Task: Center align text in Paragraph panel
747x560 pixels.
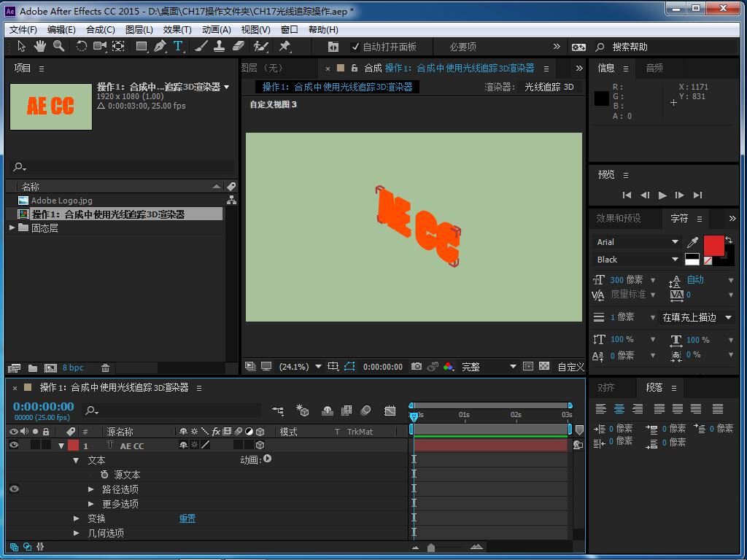Action: [619, 408]
